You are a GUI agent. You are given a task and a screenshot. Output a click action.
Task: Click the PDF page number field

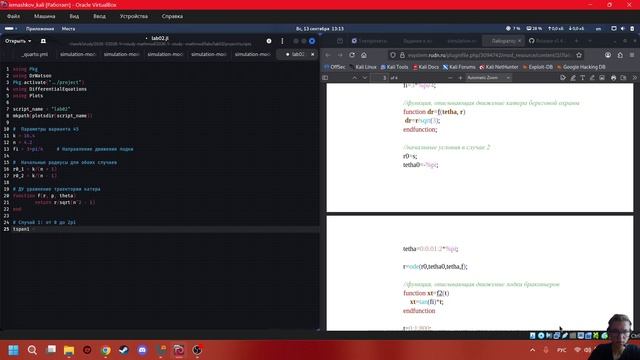(379, 78)
